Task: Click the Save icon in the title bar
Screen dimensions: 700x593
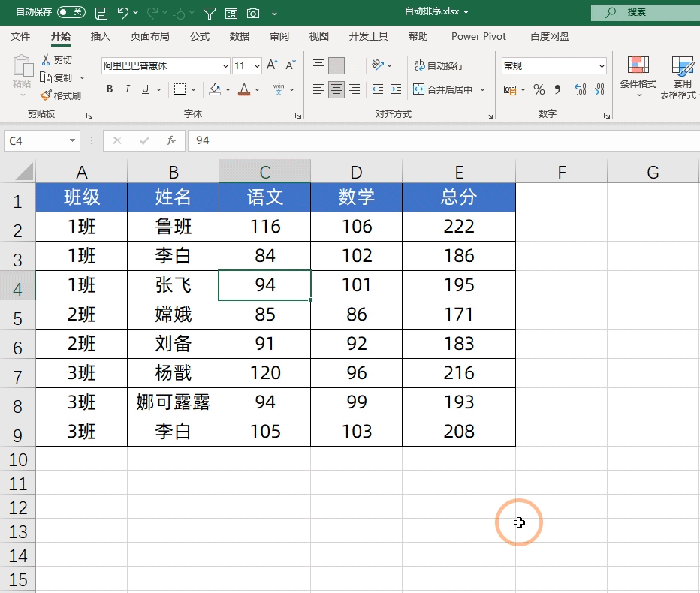Action: point(101,13)
